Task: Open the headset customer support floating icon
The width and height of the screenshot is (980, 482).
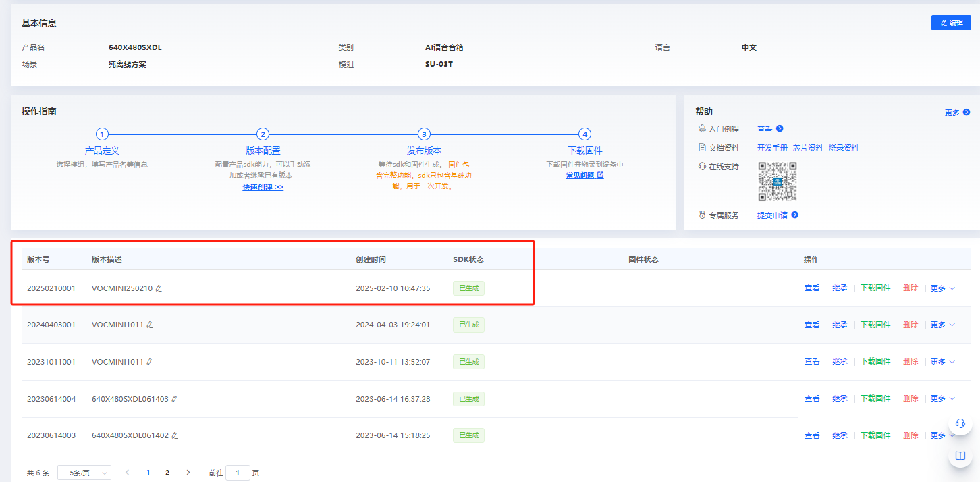Action: tap(960, 423)
